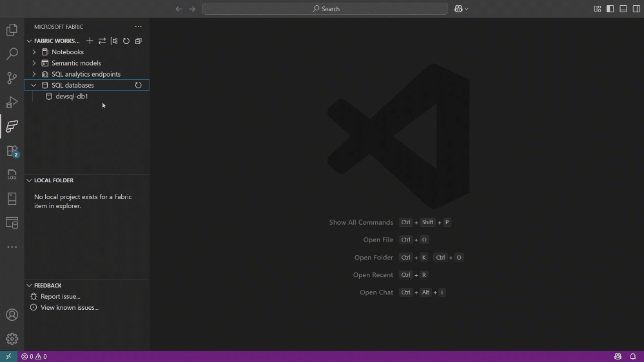Expand the SQL analytics endpoints node
This screenshot has width=644, height=362.
pos(34,74)
